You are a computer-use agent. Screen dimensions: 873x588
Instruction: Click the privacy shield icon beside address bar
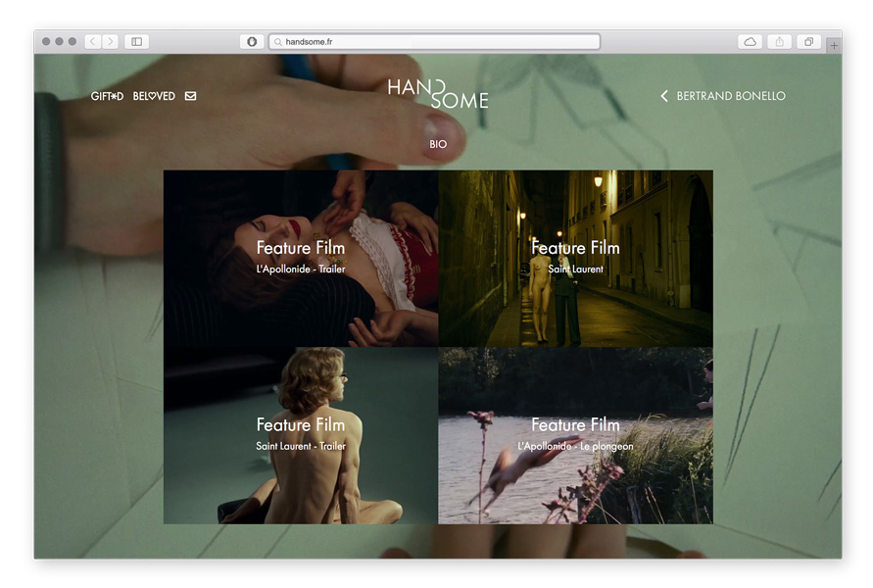click(252, 42)
